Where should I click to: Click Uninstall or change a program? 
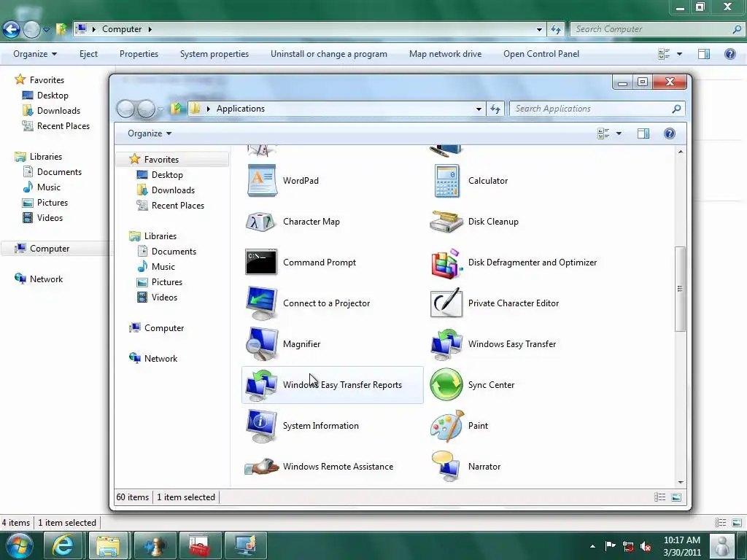coord(329,54)
